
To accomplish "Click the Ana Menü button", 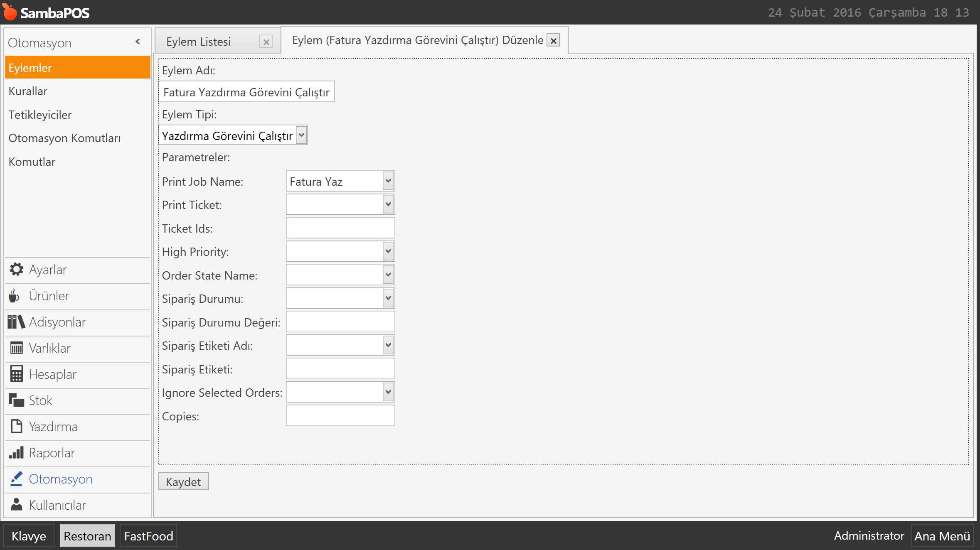I will pyautogui.click(x=942, y=536).
